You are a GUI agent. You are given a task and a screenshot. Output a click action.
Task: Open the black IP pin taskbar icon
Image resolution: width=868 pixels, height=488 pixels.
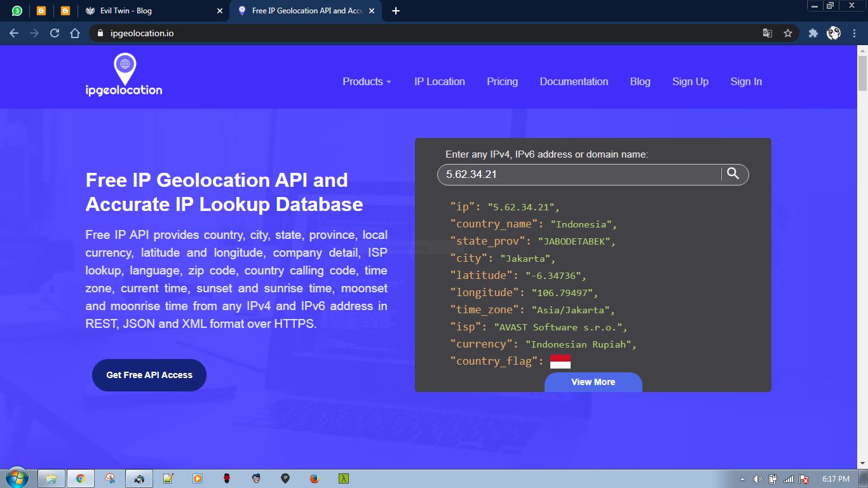[x=285, y=478]
